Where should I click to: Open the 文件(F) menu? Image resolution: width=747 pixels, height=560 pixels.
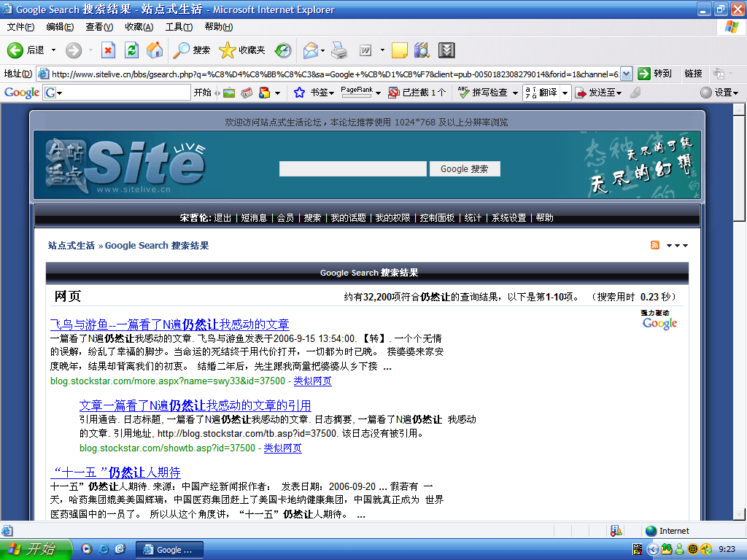pos(20,27)
